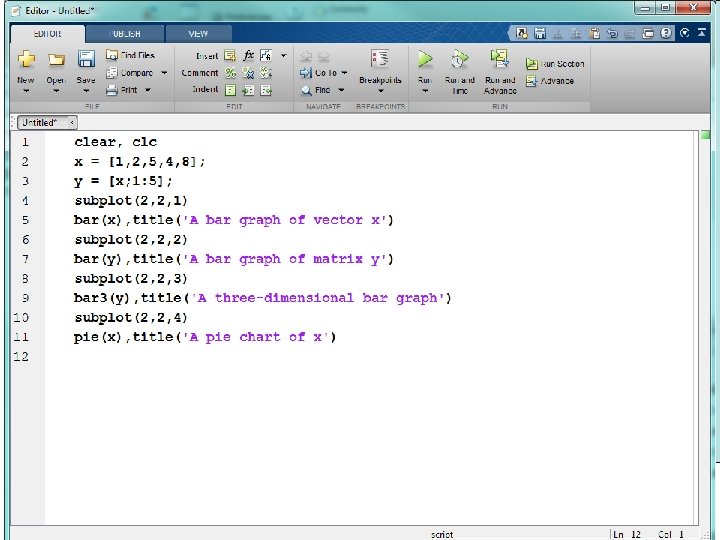720x540 pixels.
Task: Comment selected lines with the percent icon
Action: click(230, 73)
